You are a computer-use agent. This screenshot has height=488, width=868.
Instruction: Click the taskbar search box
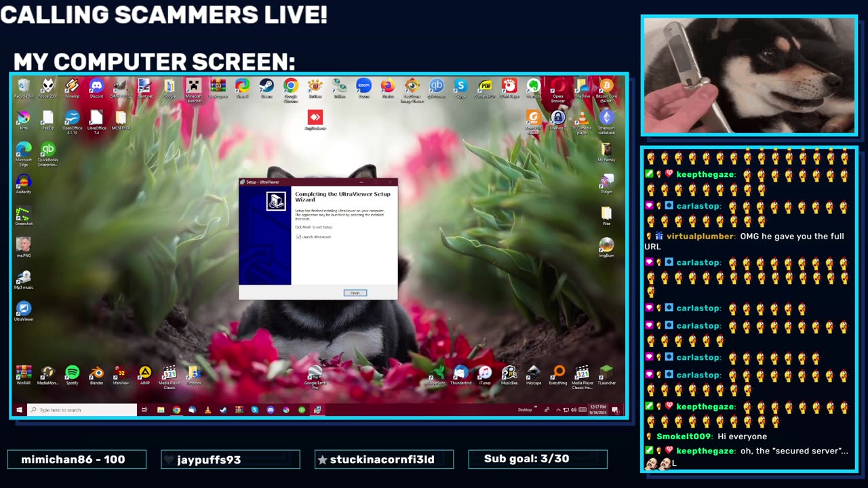[82, 410]
